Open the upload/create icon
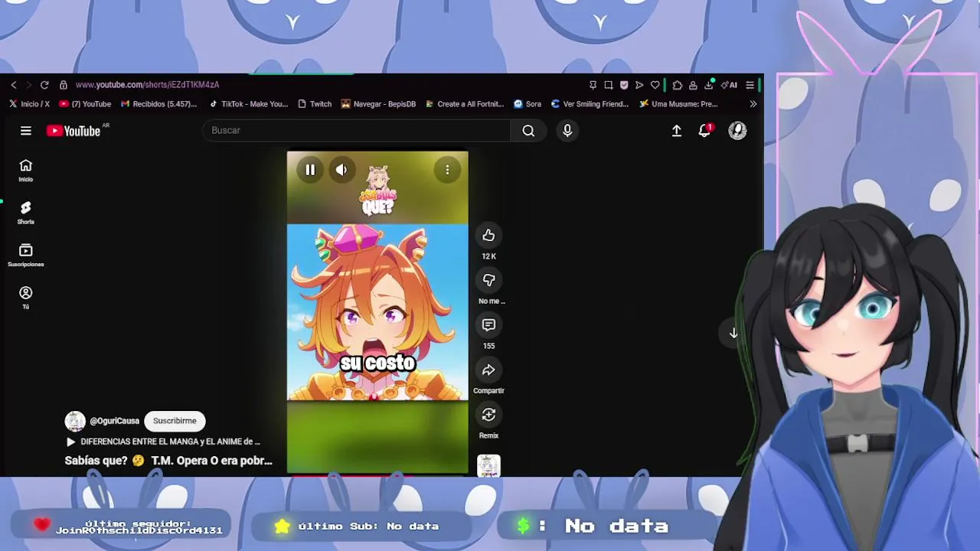The image size is (980, 551). (x=677, y=131)
